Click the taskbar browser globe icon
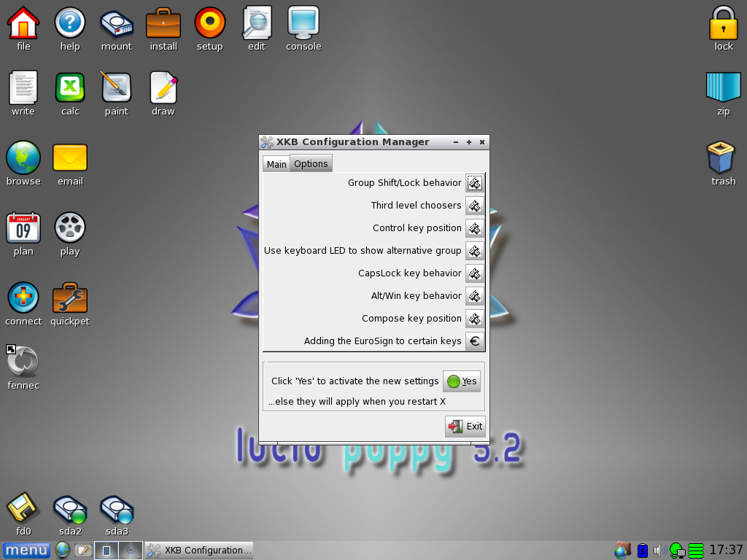This screenshot has width=747, height=560. (x=63, y=551)
